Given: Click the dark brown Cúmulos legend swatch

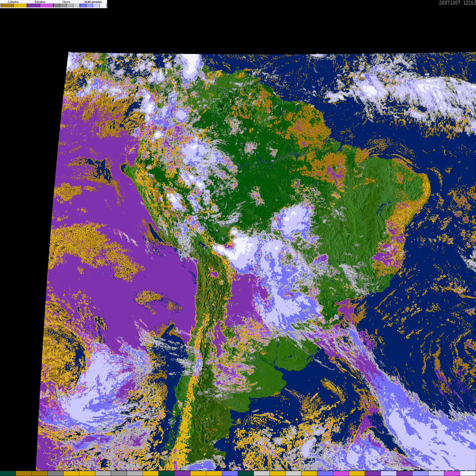Looking at the screenshot, I should tap(7, 5).
